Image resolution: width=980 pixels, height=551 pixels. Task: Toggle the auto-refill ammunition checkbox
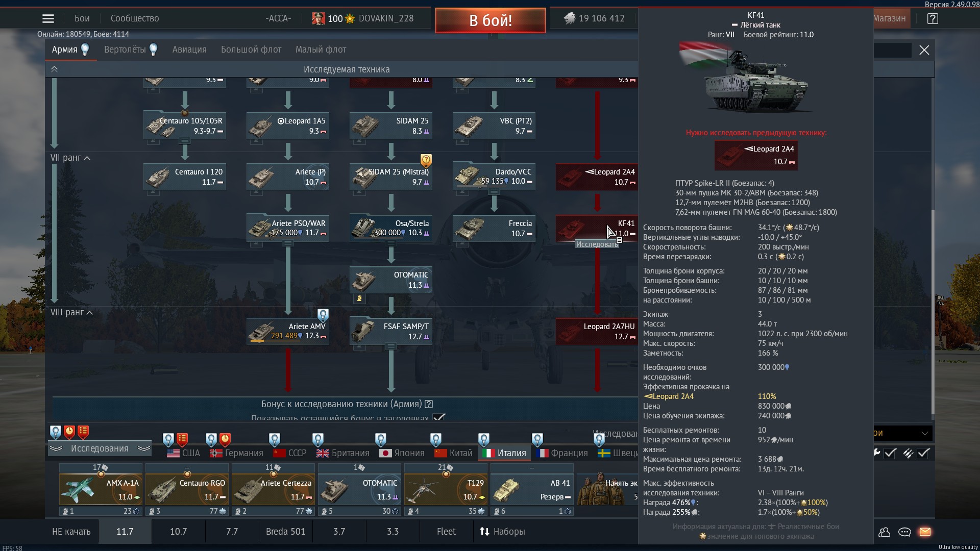(923, 453)
